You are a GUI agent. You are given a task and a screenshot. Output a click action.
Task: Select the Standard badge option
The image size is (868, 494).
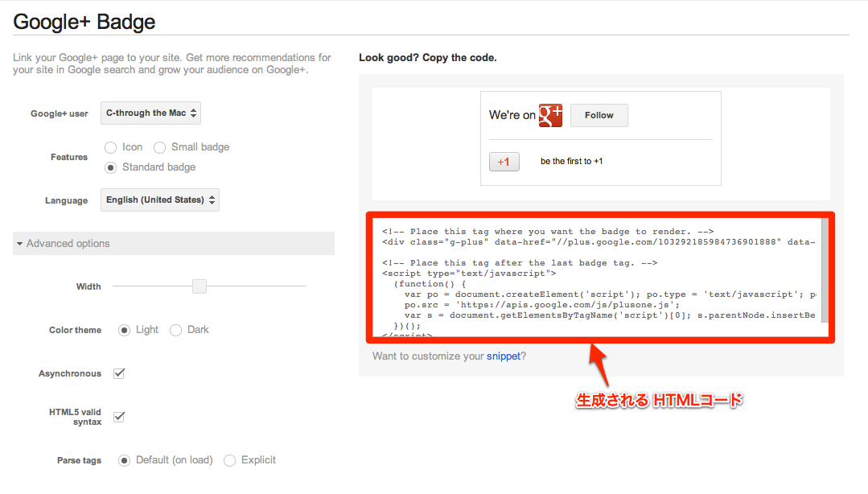[x=111, y=167]
